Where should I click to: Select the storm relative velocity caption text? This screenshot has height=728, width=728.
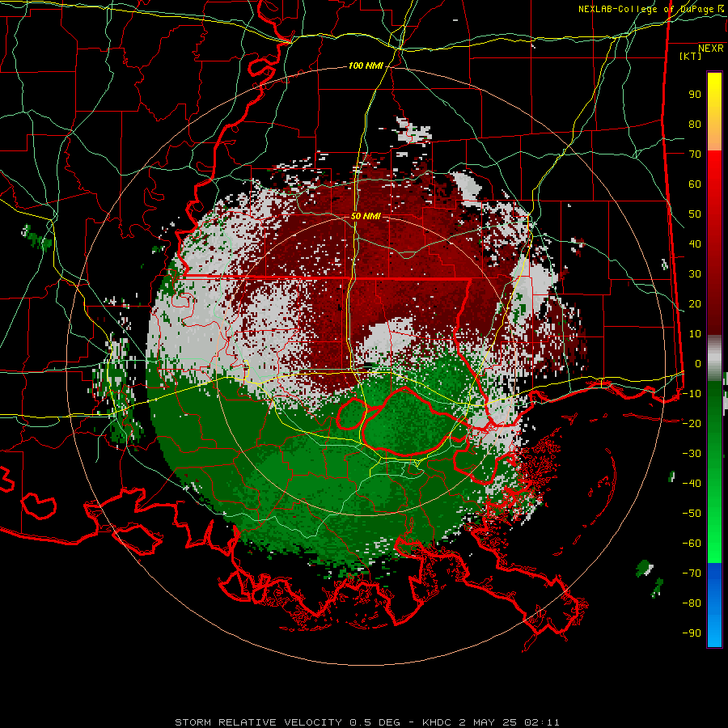coord(366,722)
